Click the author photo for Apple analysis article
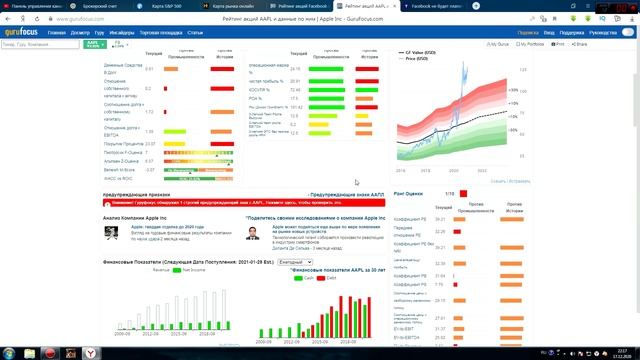The width and height of the screenshot is (640, 360). coord(111,233)
